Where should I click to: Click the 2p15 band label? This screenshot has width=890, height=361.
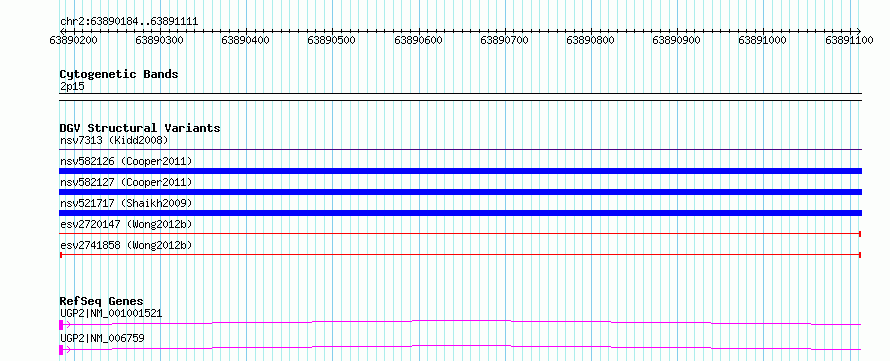tap(72, 86)
